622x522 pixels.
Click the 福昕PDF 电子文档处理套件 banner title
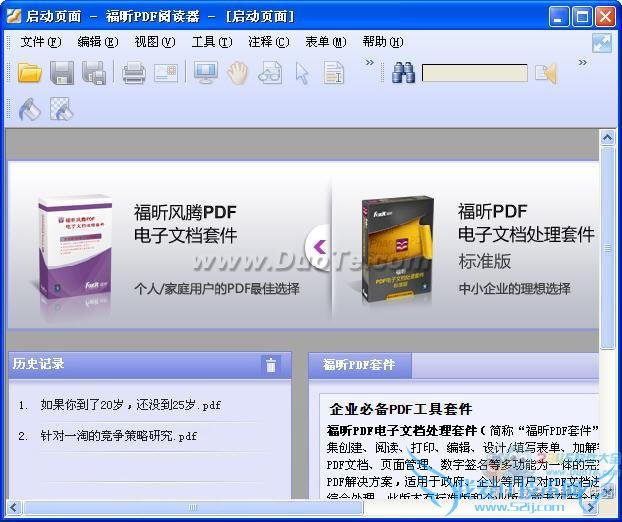(526, 223)
